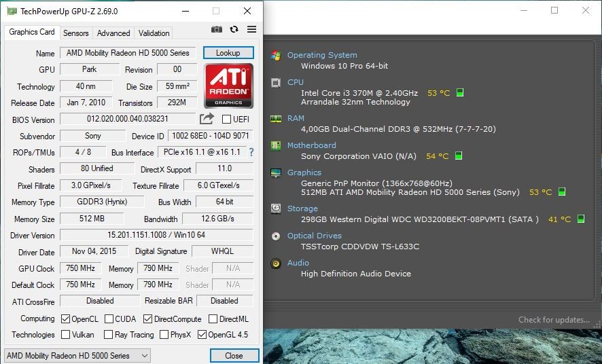Open the GPU-Z hamburger menu
Image resolution: width=602 pixels, height=364 pixels.
click(x=252, y=29)
